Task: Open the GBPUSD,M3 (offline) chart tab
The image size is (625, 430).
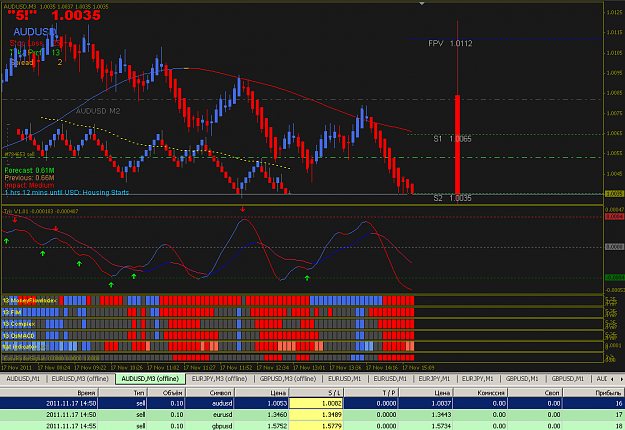Action: [x=288, y=378]
